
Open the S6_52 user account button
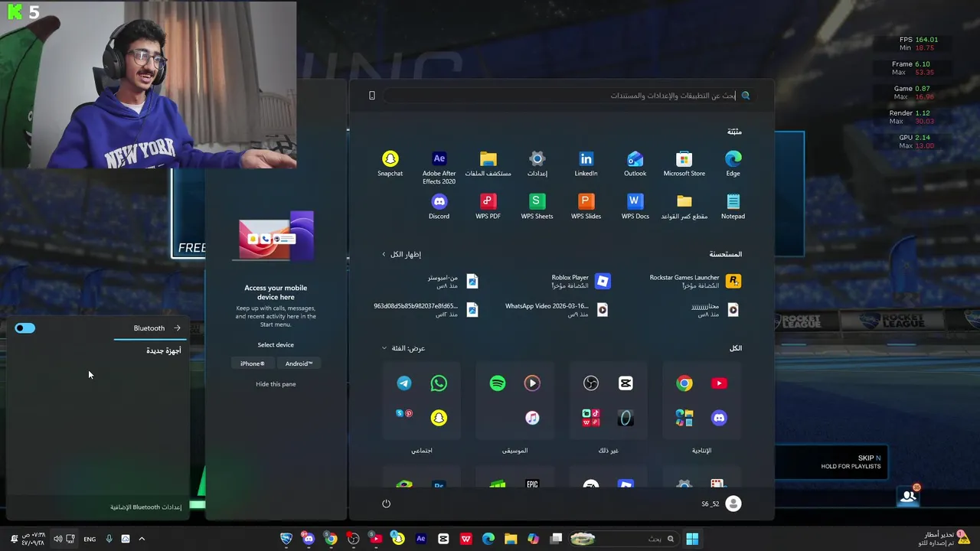721,504
